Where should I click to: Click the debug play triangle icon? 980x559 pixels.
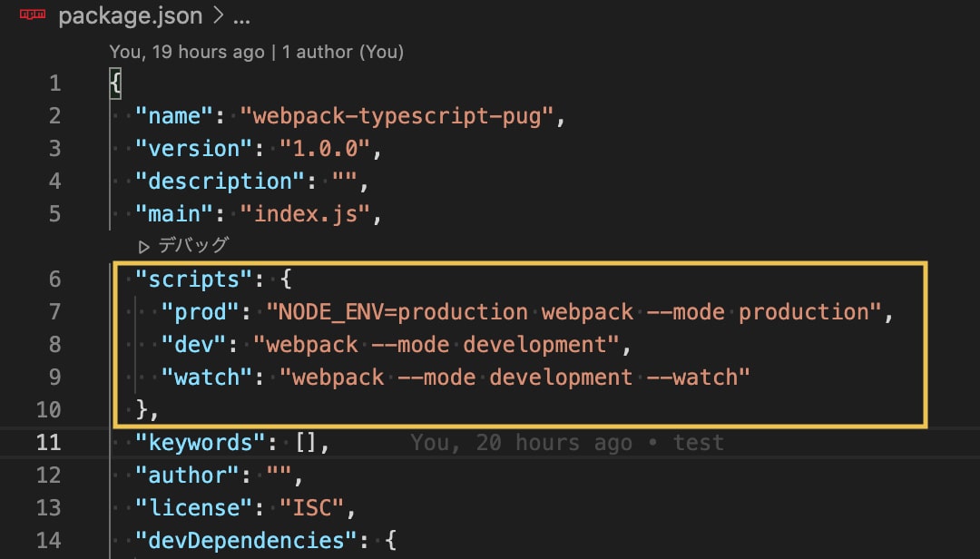tap(143, 247)
